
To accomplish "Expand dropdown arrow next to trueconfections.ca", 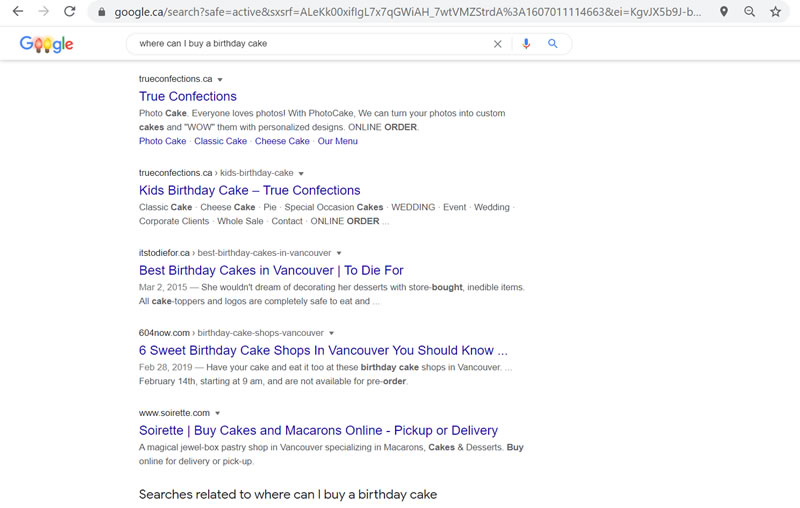I will 220,80.
